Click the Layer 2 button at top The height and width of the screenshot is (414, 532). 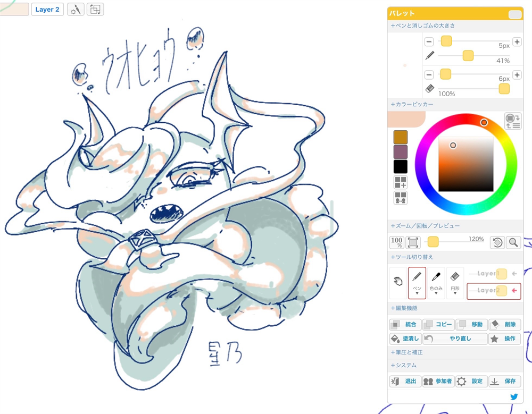(47, 10)
